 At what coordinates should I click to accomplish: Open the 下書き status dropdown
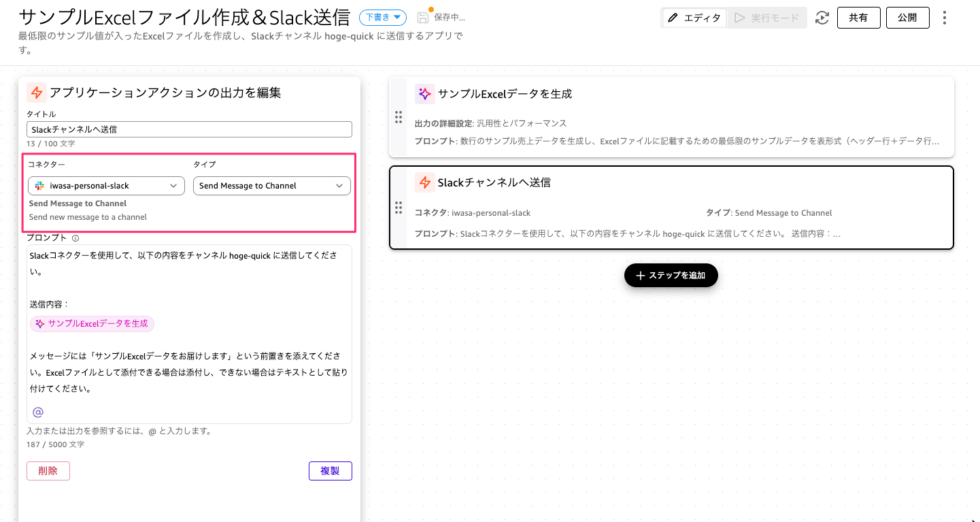click(x=383, y=18)
